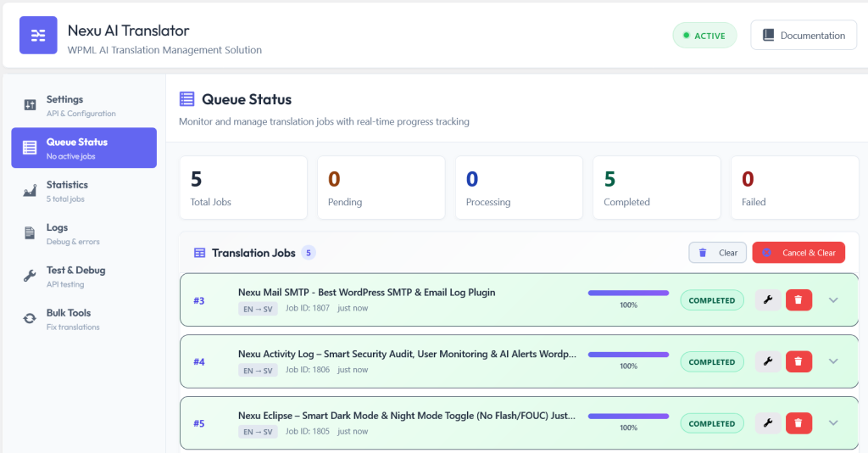Click the Nexu AI Translator title text
Image resolution: width=868 pixels, height=453 pixels.
pos(129,31)
